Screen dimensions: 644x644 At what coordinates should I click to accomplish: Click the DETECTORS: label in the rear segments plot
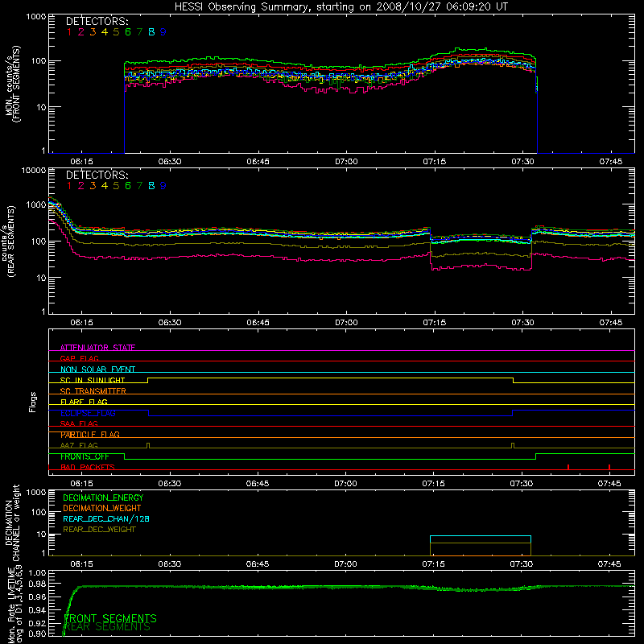pos(97,175)
